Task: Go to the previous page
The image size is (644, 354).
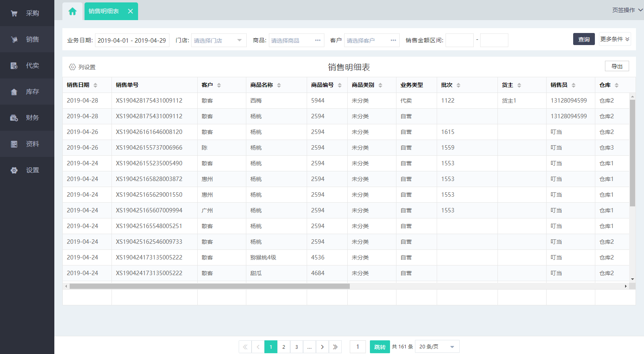Action: pos(258,347)
